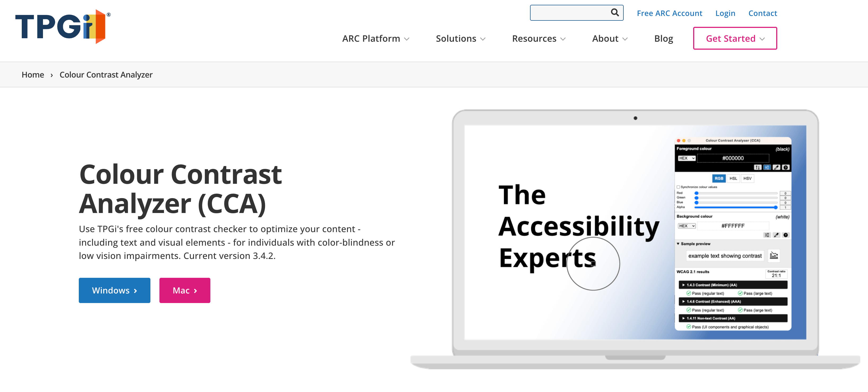Open the Blog page
The height and width of the screenshot is (392, 868).
663,39
